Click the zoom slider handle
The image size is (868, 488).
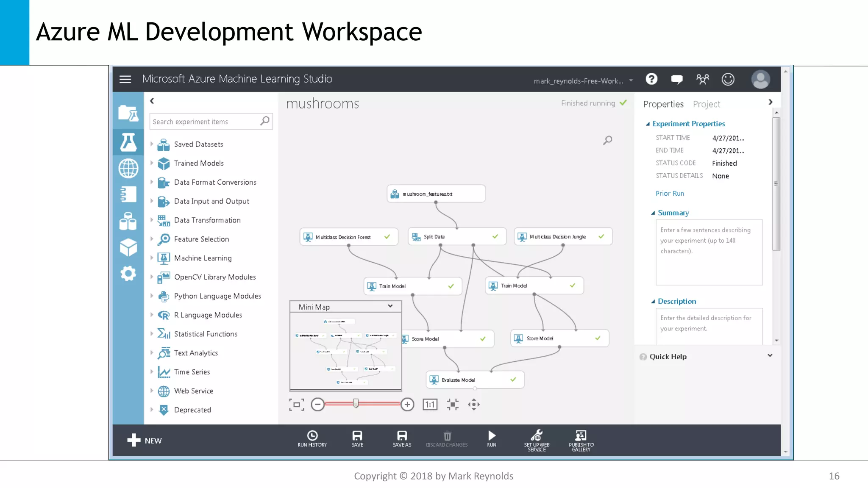tap(356, 403)
